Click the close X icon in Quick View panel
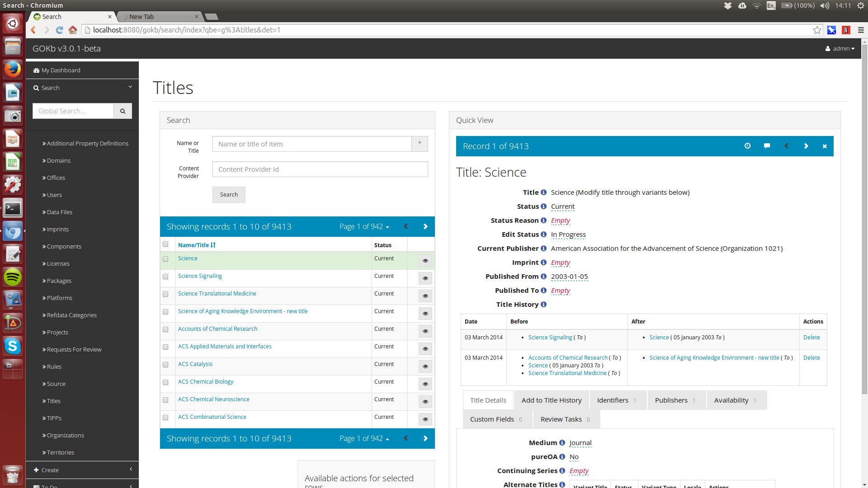 click(x=825, y=146)
